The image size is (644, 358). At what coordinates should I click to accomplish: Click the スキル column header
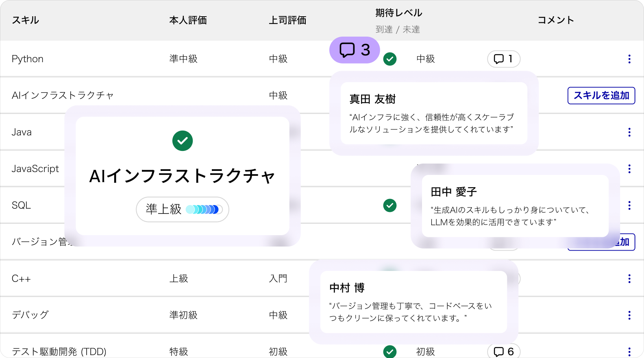[x=26, y=20]
